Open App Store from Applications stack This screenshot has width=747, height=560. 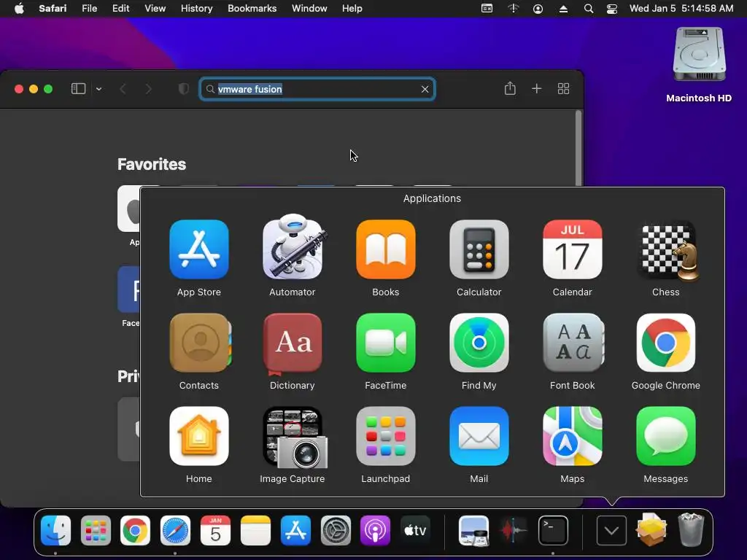[x=198, y=249]
